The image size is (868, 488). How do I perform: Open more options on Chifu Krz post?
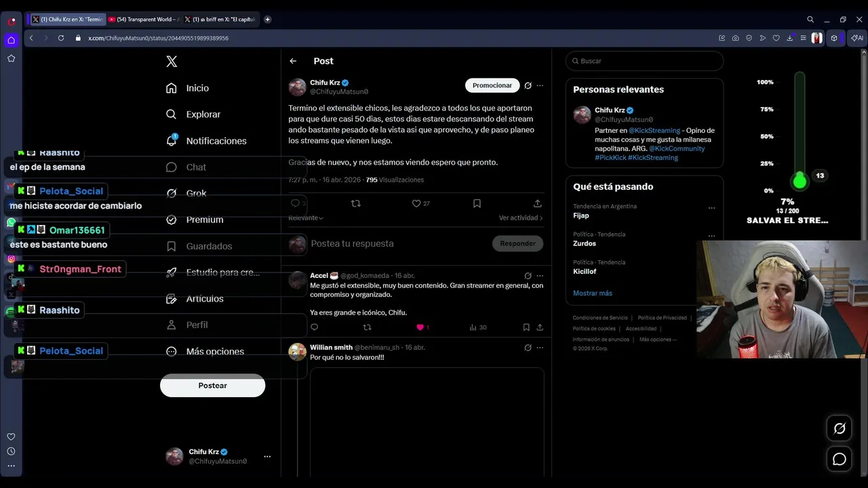(540, 85)
